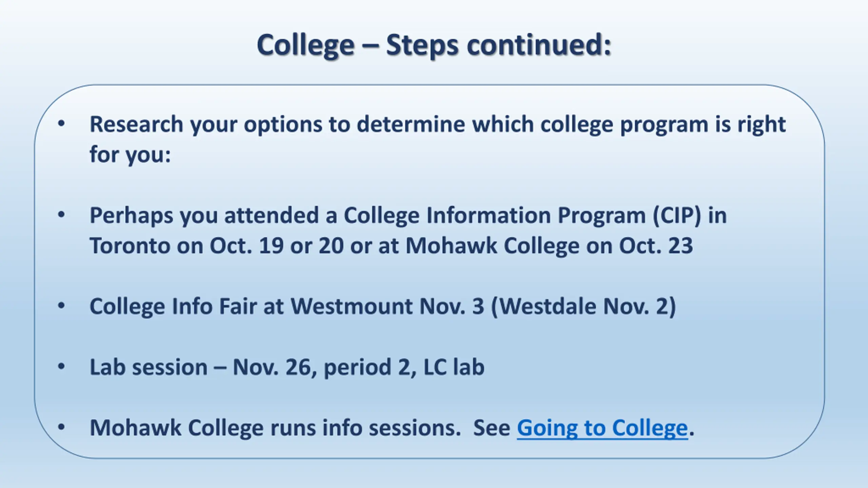The width and height of the screenshot is (868, 488).
Task: Click the word "See" before the link
Action: (492, 428)
